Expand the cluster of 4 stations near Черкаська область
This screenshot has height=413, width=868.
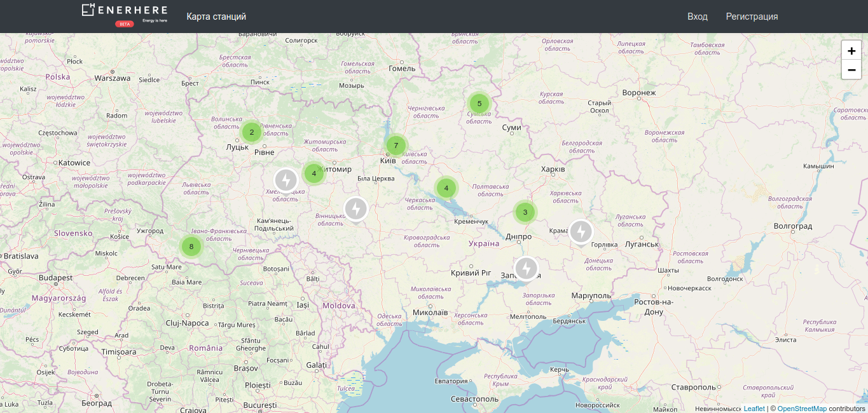[446, 188]
